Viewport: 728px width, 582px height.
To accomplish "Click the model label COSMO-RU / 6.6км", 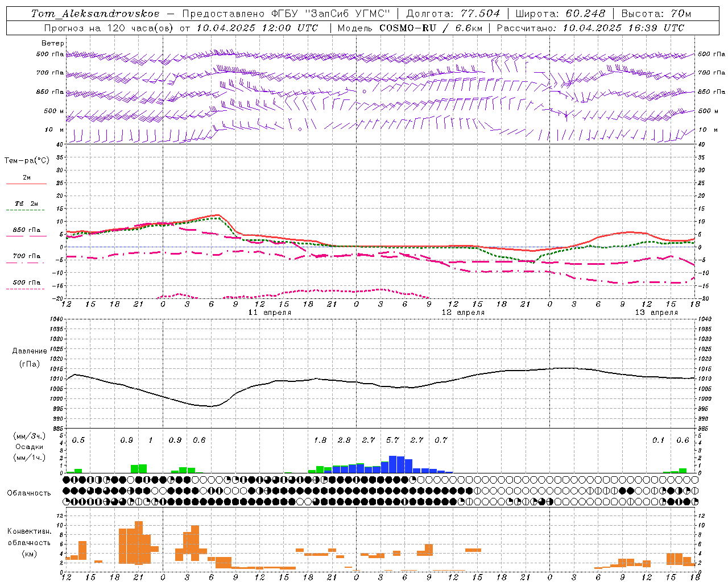I will pyautogui.click(x=431, y=28).
